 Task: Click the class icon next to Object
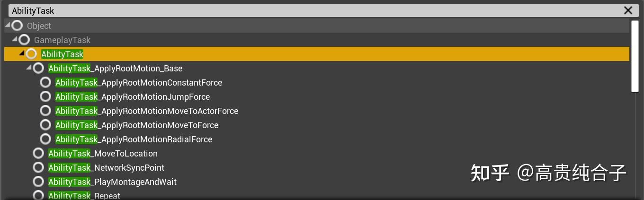coord(17,26)
